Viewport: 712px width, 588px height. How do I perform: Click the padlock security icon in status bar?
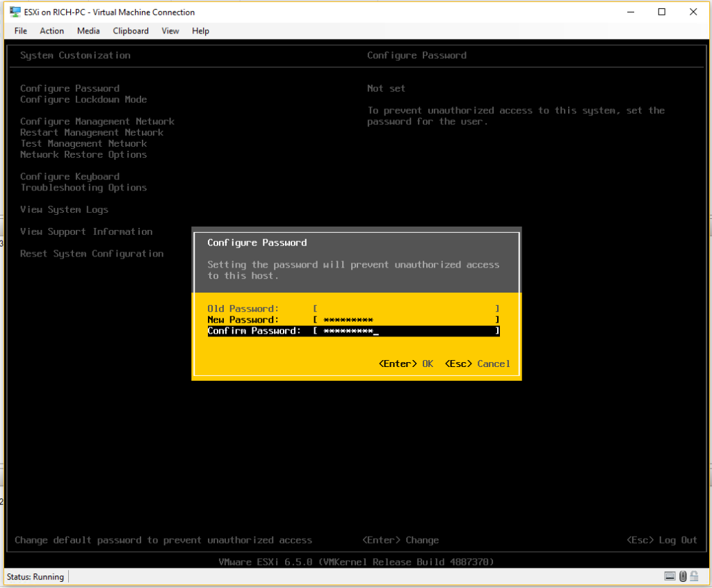[695, 576]
